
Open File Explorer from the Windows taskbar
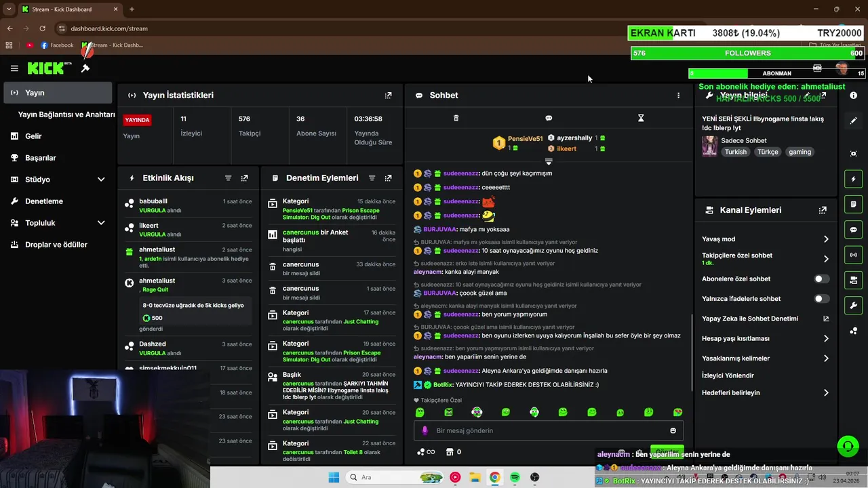[475, 478]
